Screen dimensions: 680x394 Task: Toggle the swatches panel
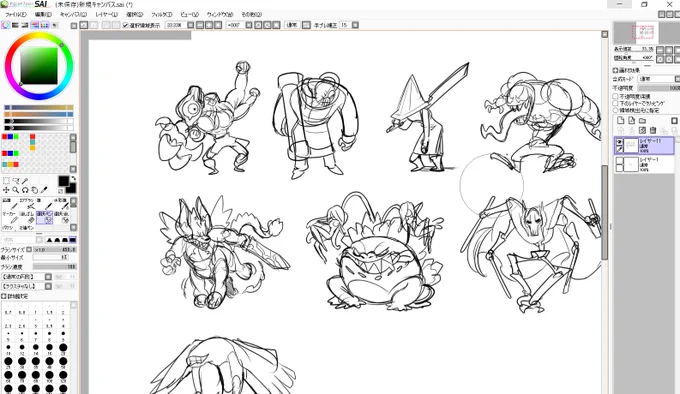pyautogui.click(x=44, y=25)
